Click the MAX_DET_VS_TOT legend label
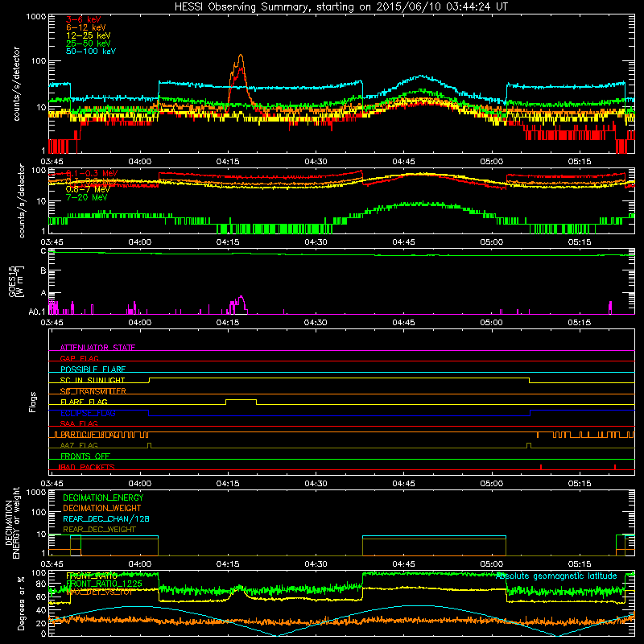The height and width of the screenshot is (644, 644). (99, 592)
